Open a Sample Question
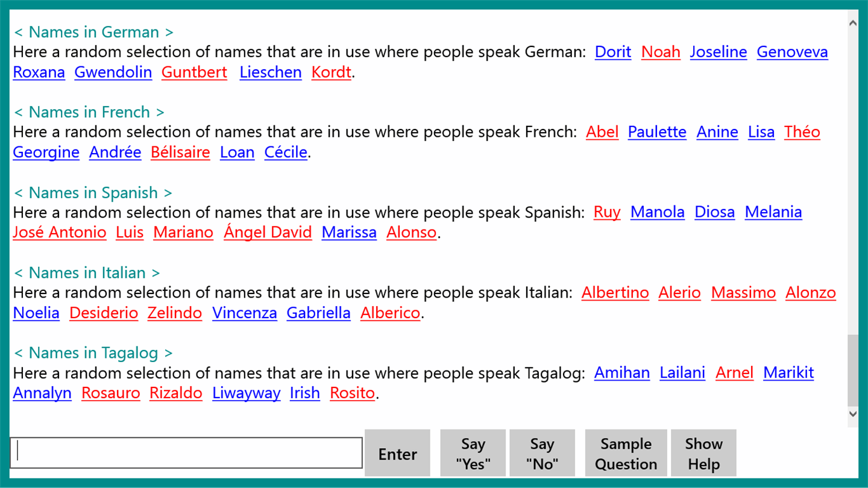The height and width of the screenshot is (488, 868). (626, 453)
